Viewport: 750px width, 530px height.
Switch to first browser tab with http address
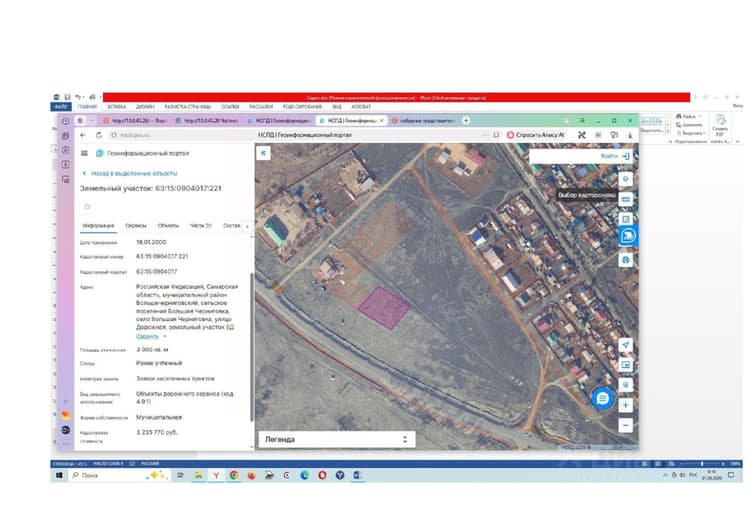[135, 121]
